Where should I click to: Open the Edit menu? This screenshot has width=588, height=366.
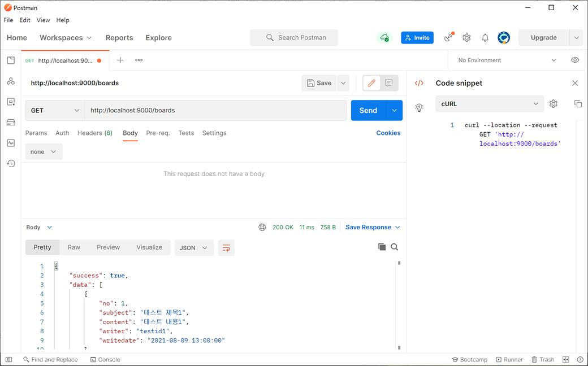click(25, 20)
